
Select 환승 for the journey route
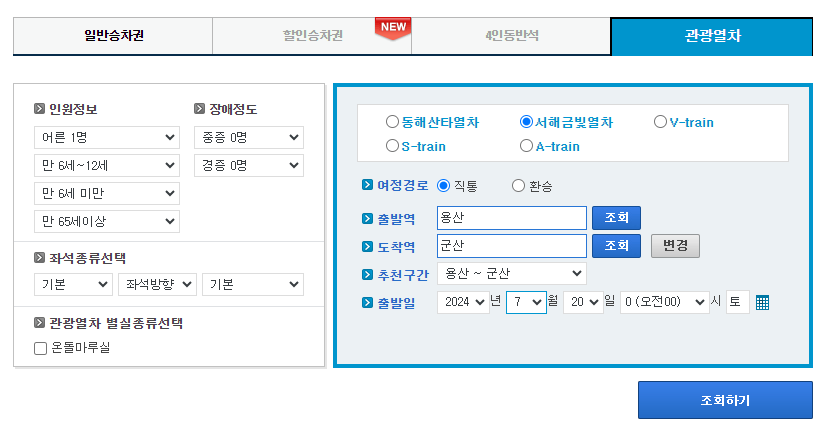click(x=518, y=186)
